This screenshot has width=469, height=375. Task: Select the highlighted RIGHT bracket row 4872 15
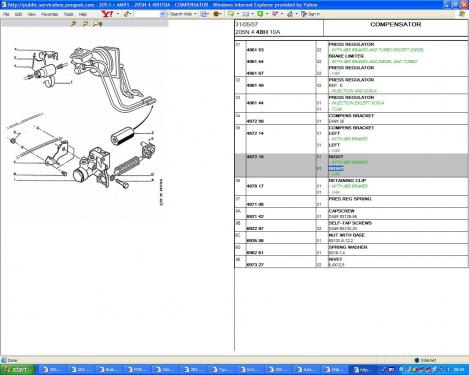351,165
